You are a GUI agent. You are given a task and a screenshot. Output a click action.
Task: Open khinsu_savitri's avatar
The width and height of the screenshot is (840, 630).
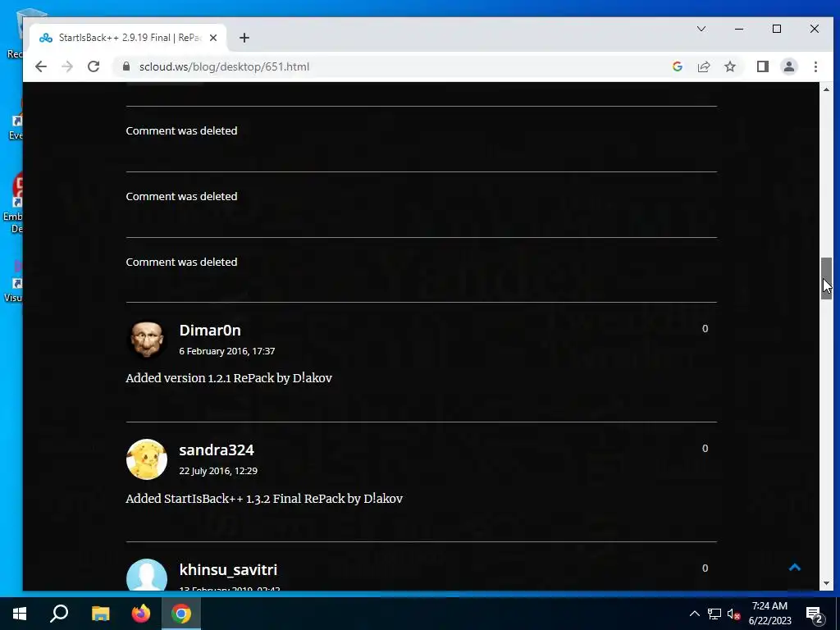click(x=146, y=575)
